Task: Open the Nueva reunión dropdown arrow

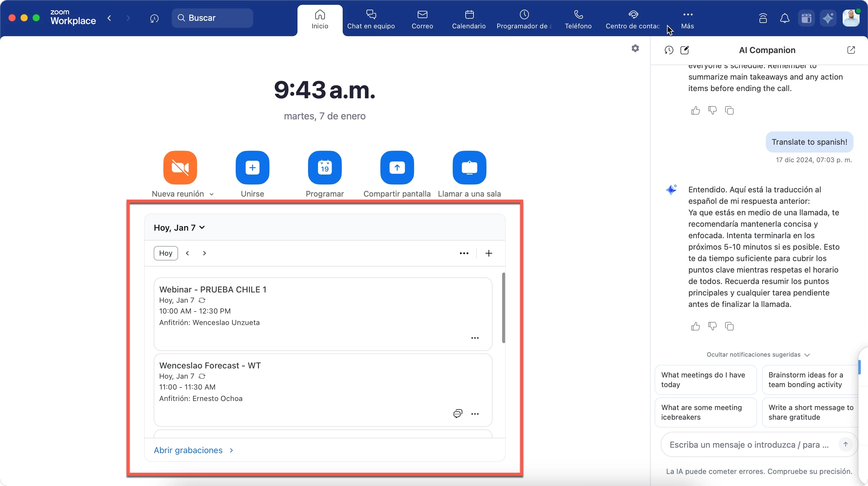Action: click(212, 194)
